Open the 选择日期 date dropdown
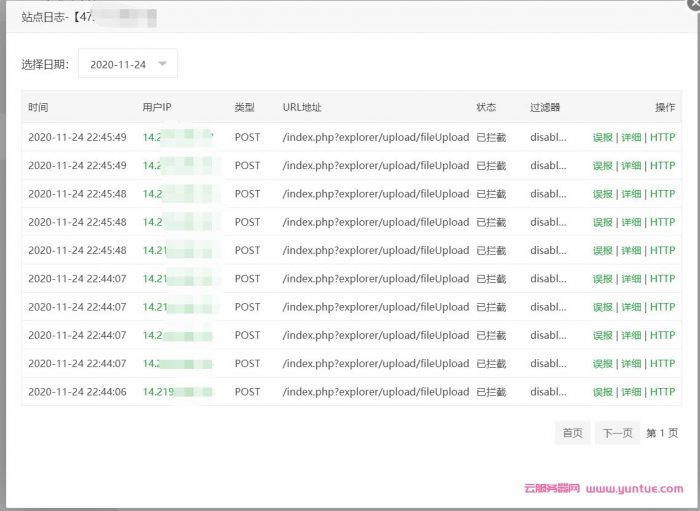 127,64
